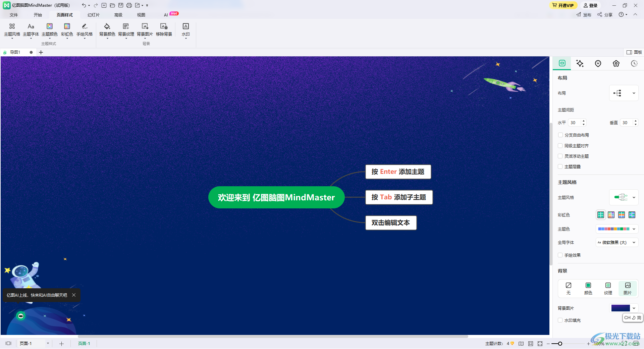Choose 图片 image background option
644x349 pixels.
coord(628,289)
